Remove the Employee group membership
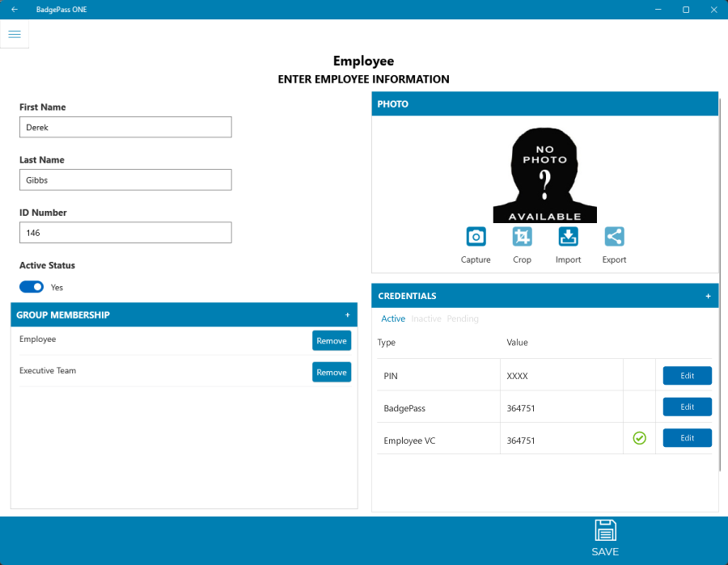This screenshot has width=728, height=565. point(332,341)
